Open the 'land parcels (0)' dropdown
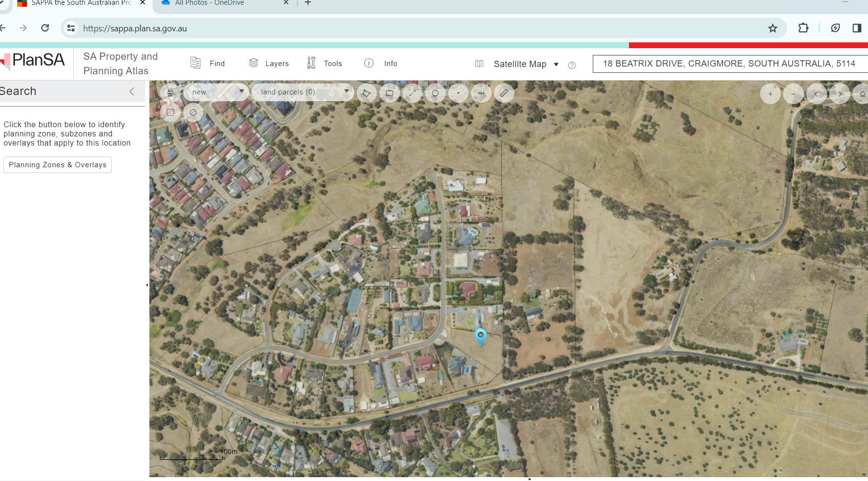Screen dimensions: 868x481 304,92
